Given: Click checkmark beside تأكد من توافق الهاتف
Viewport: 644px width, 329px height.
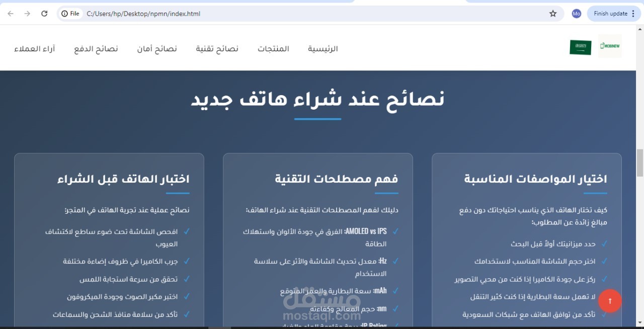Looking at the screenshot, I should pos(604,314).
